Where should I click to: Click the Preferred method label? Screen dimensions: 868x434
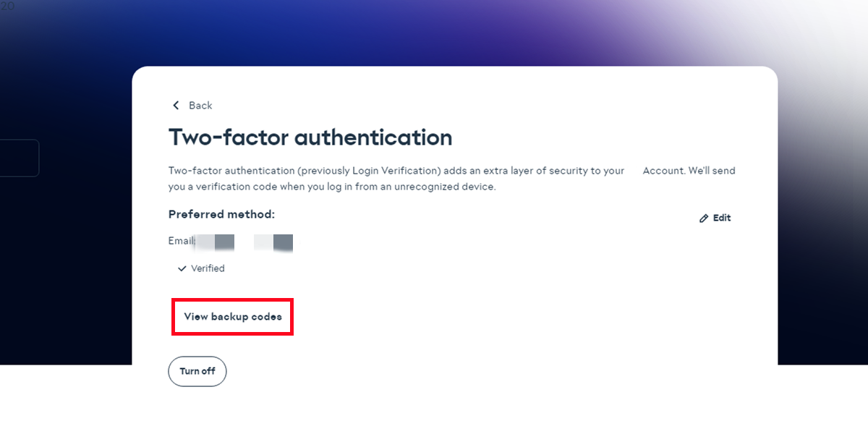pos(221,215)
